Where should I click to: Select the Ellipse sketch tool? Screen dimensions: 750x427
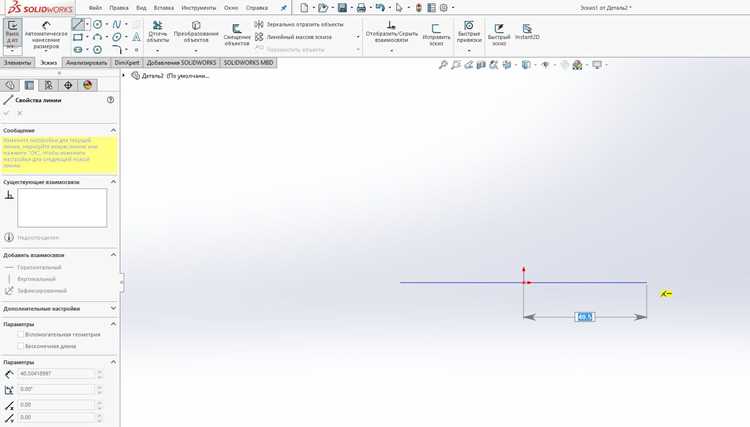coord(117,37)
